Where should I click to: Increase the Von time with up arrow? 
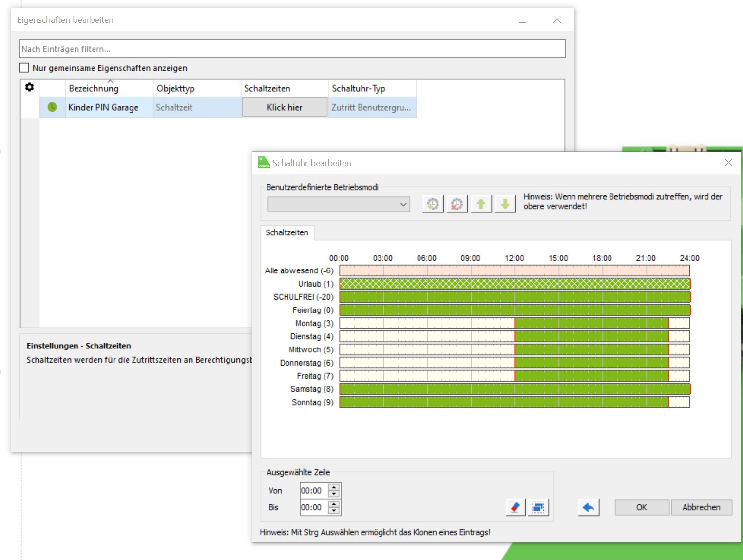pos(334,487)
